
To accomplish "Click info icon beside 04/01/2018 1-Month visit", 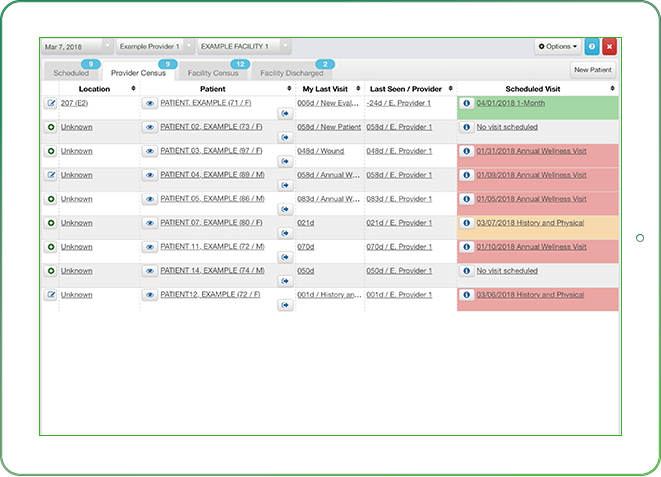I will coord(466,103).
